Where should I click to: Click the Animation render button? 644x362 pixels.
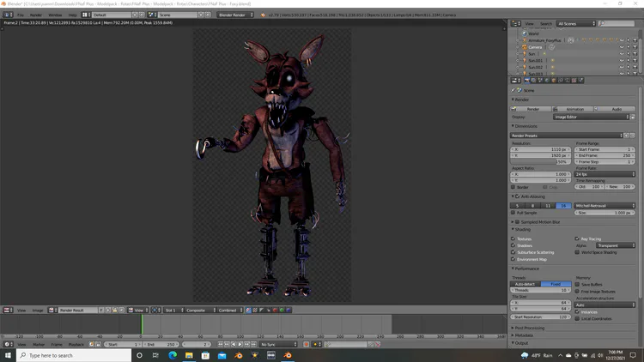[x=573, y=109]
